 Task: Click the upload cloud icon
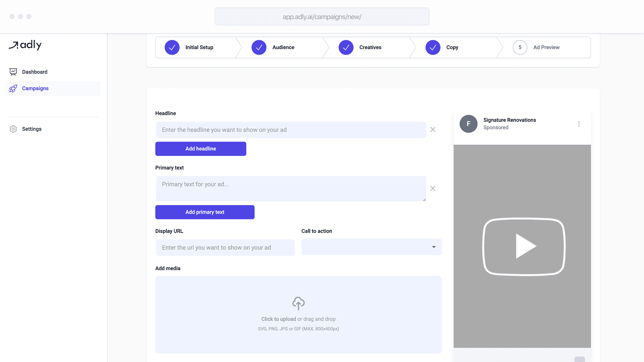tap(298, 303)
